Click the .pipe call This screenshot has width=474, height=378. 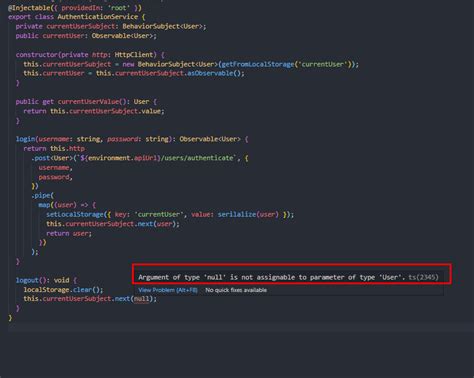click(41, 195)
